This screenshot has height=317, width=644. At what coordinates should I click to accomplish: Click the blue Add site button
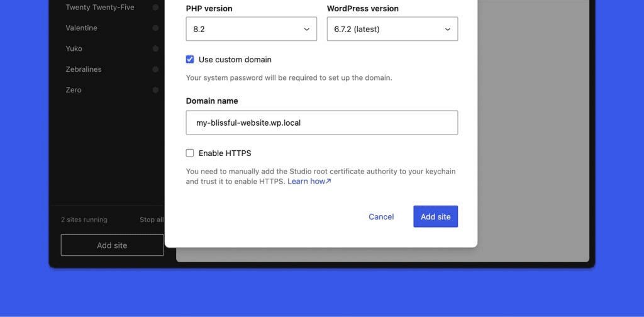[436, 216]
